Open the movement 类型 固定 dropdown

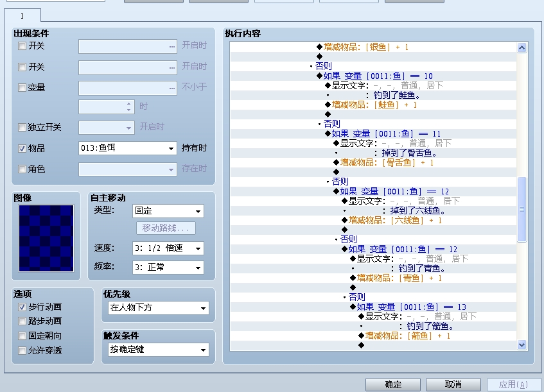168,211
